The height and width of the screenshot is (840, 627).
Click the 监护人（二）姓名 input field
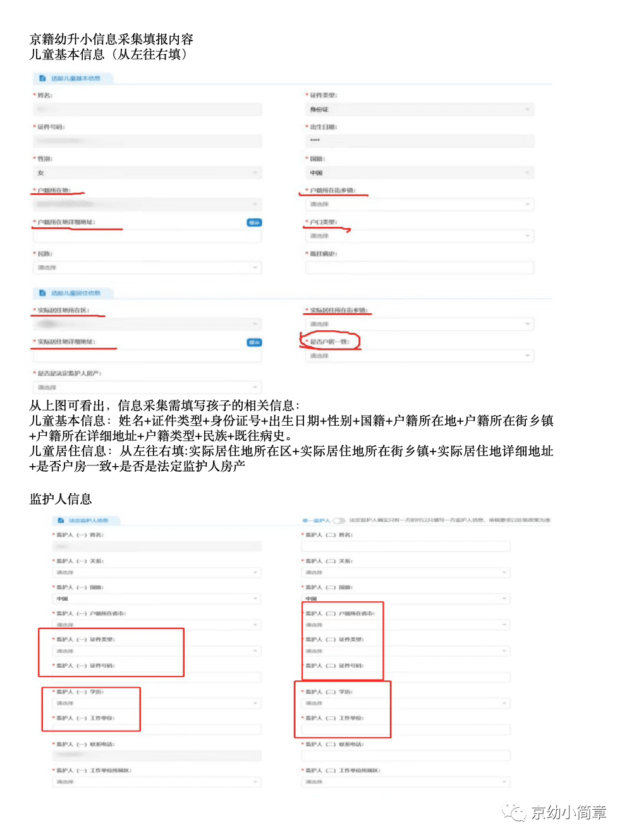pyautogui.click(x=406, y=546)
